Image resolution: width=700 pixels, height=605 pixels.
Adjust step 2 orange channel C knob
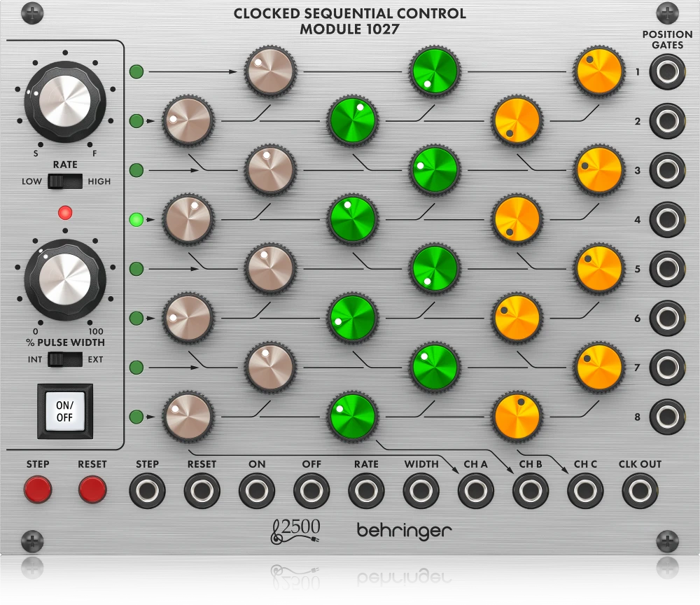pos(517,121)
